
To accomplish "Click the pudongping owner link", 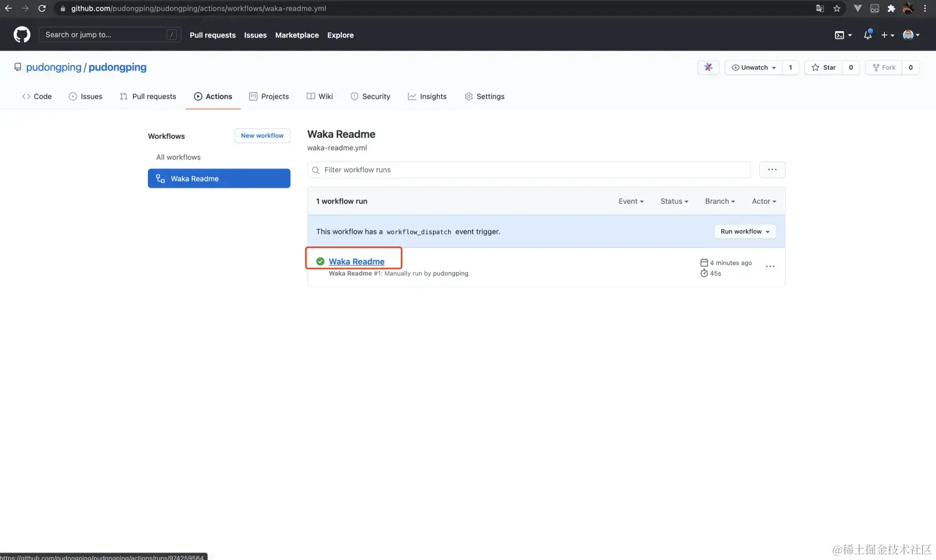I will point(54,67).
